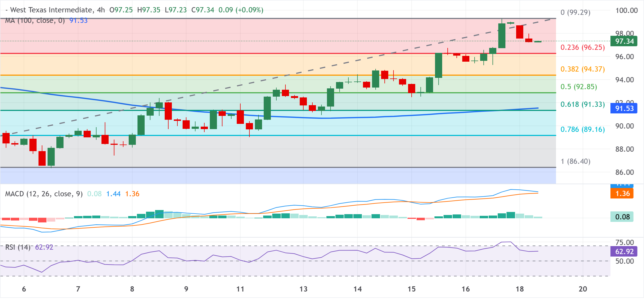Click date 18 on the time axis

tap(520, 289)
